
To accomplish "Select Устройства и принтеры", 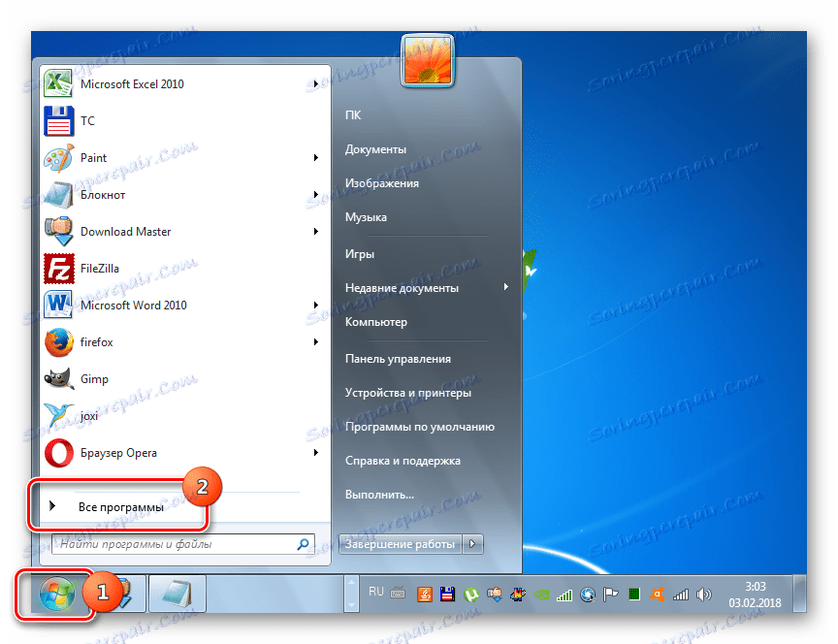I will pos(407,393).
